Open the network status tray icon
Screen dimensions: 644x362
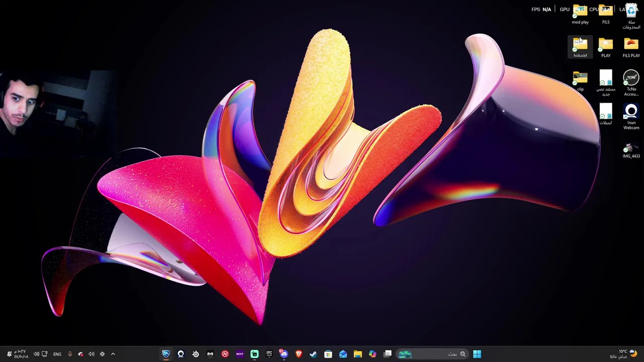(x=45, y=354)
